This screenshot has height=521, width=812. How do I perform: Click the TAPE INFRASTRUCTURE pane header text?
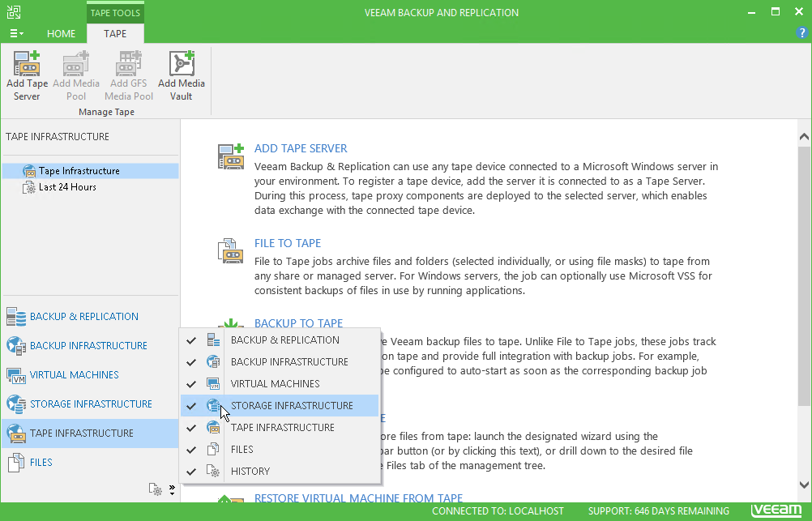tap(58, 137)
